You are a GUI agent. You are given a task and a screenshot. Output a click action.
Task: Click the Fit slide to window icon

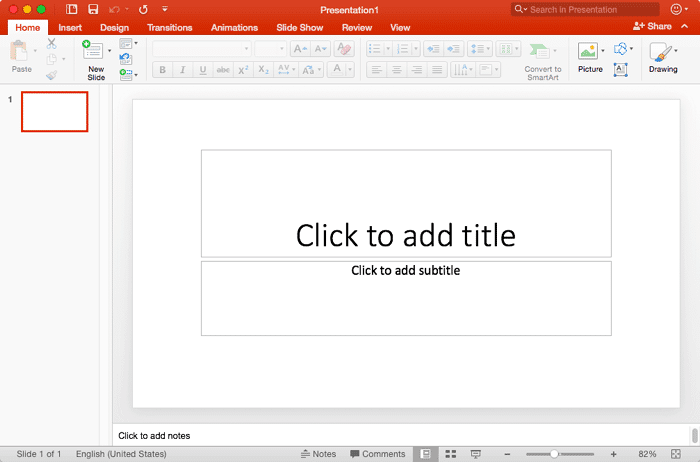[x=676, y=454]
